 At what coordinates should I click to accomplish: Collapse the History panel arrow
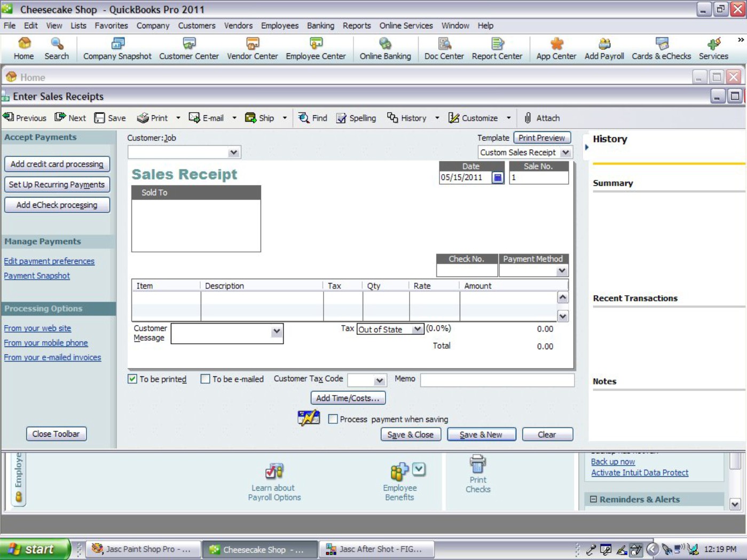(x=587, y=147)
